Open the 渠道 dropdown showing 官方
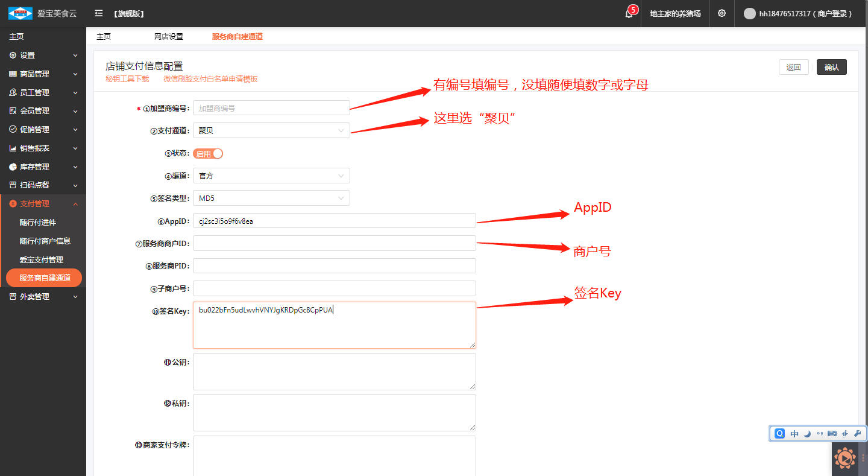868x476 pixels. (x=271, y=176)
